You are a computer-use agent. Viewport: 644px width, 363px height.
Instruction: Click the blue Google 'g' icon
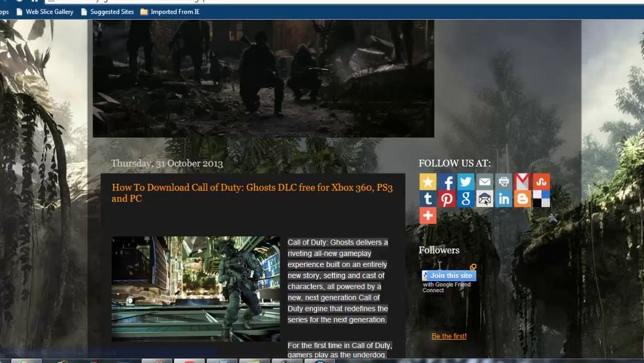[x=465, y=199]
